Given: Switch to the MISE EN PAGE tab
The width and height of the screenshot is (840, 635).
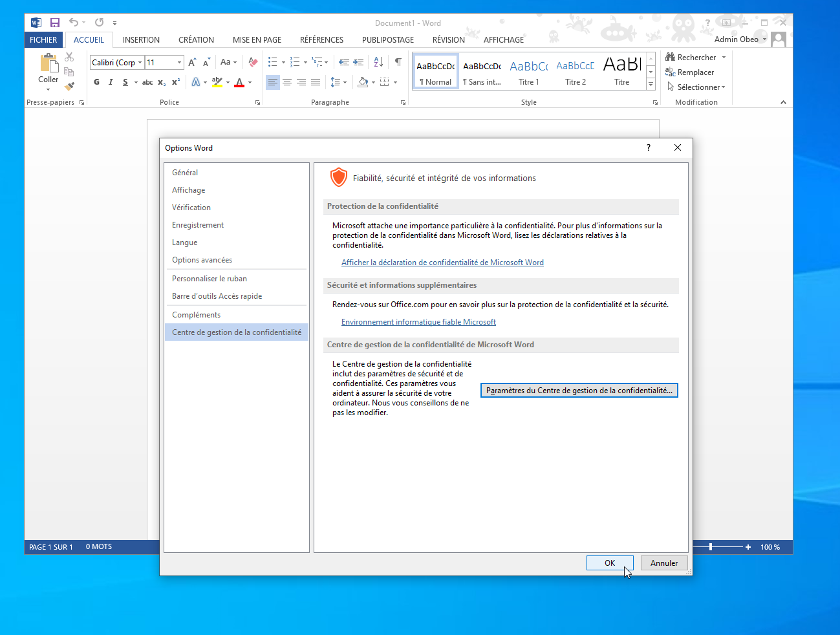Looking at the screenshot, I should [257, 39].
